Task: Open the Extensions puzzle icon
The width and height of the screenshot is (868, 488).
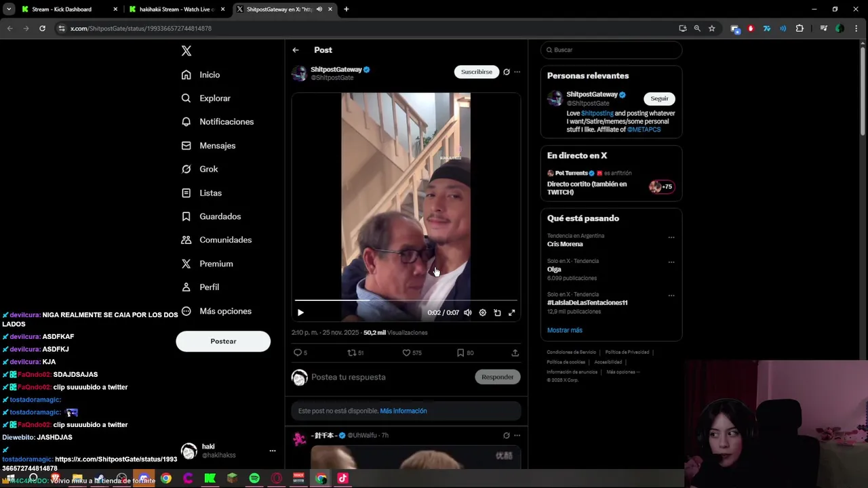Action: point(800,28)
